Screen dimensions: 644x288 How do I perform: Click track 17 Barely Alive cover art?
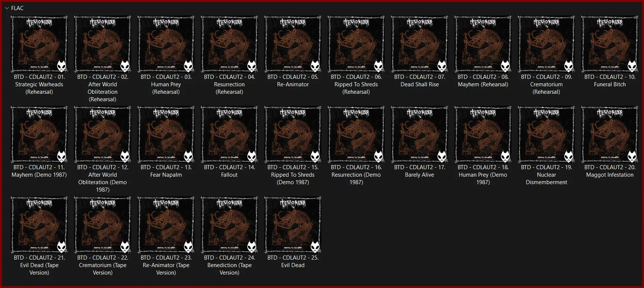pos(420,134)
